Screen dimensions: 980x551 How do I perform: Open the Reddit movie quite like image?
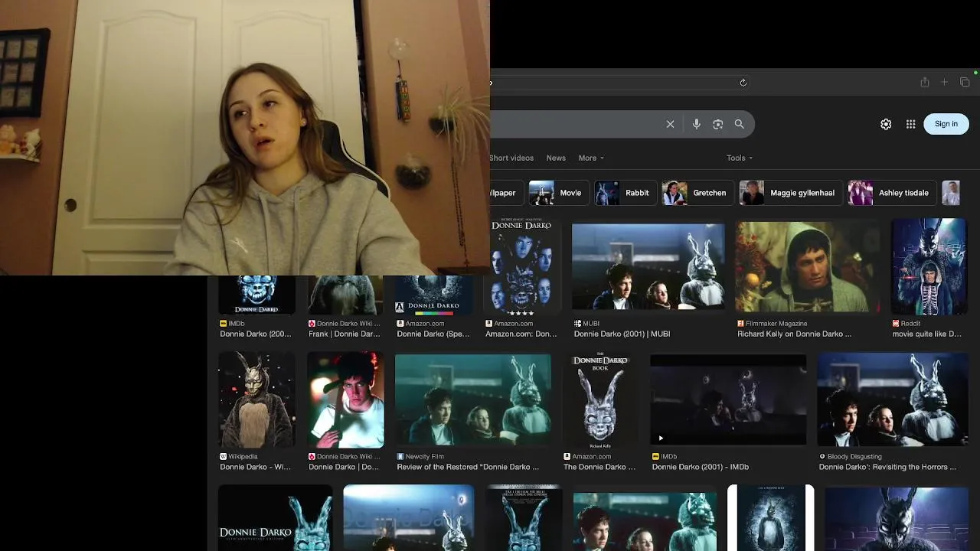coord(929,266)
